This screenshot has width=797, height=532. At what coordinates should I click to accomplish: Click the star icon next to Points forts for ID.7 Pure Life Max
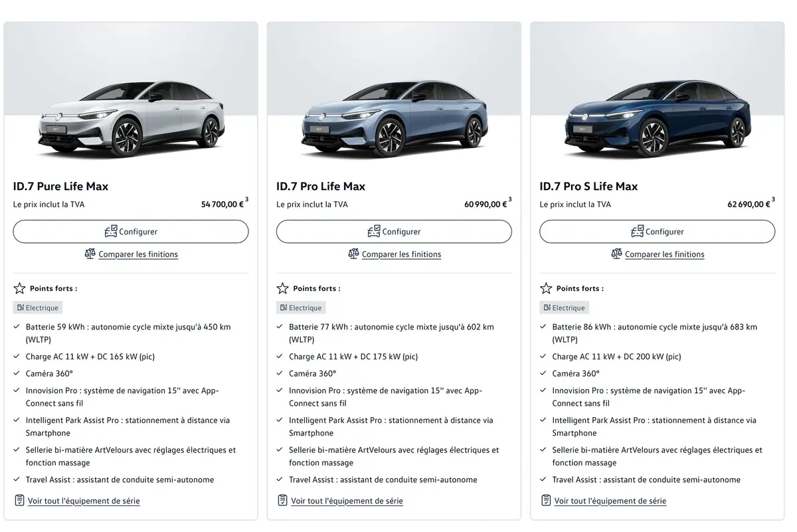coord(18,288)
